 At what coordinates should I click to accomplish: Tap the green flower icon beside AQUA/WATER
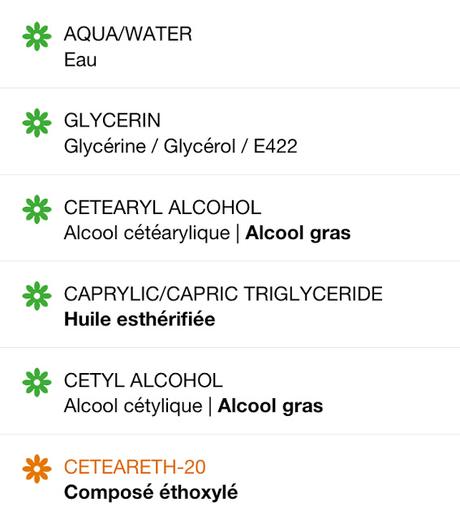37,36
